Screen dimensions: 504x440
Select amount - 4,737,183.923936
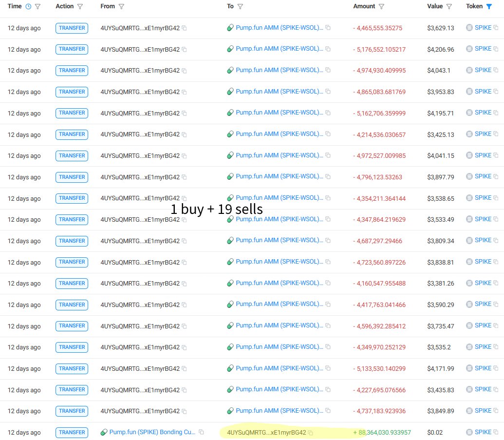click(379, 411)
